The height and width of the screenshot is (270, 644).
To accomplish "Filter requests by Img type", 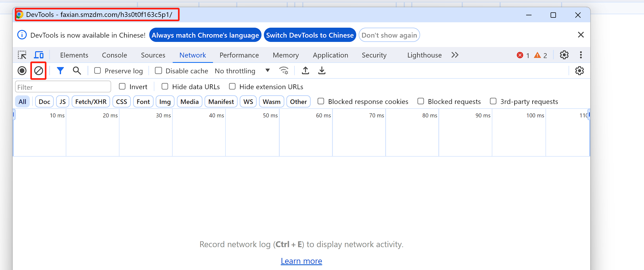I will click(165, 102).
